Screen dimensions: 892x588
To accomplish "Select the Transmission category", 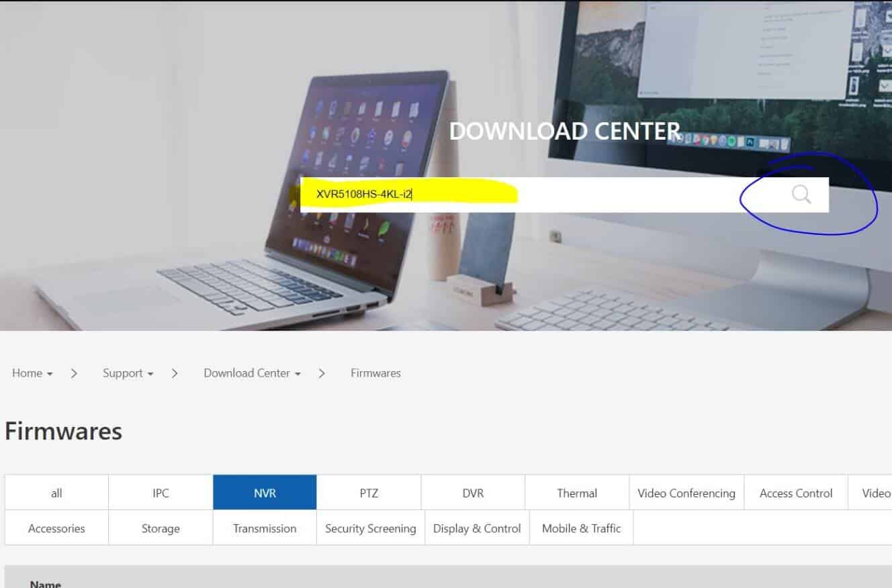I will (x=265, y=528).
